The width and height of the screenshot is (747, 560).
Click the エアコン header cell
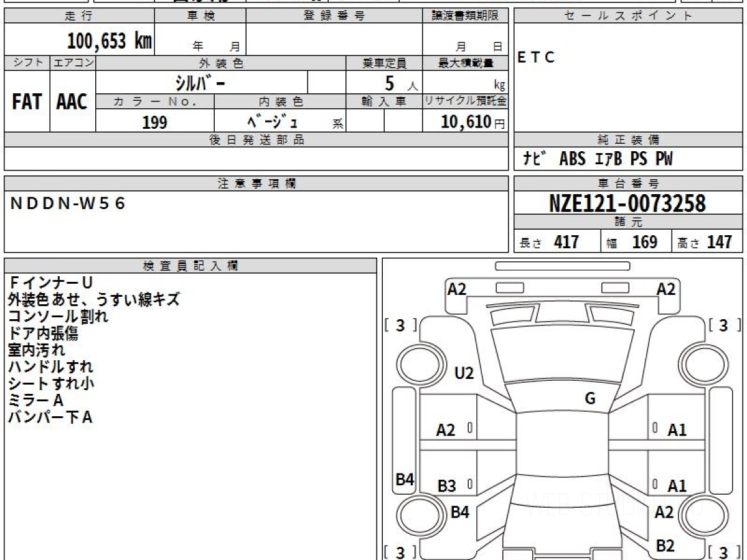pyautogui.click(x=73, y=63)
